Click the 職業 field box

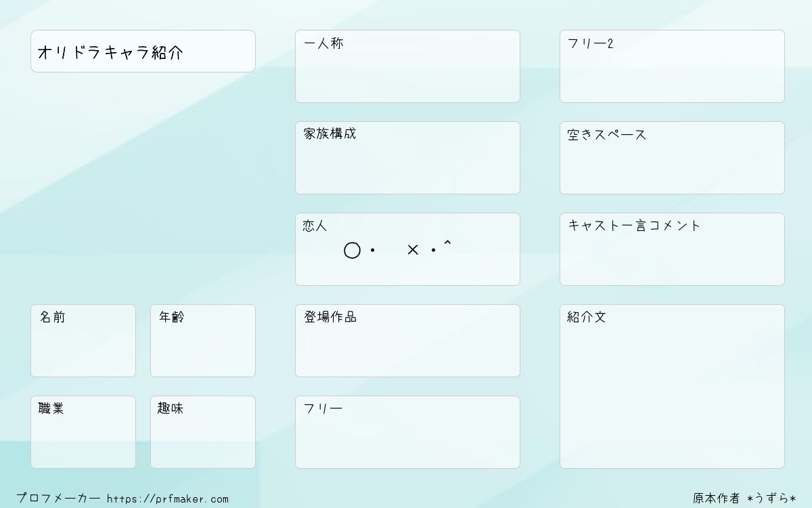(83, 432)
